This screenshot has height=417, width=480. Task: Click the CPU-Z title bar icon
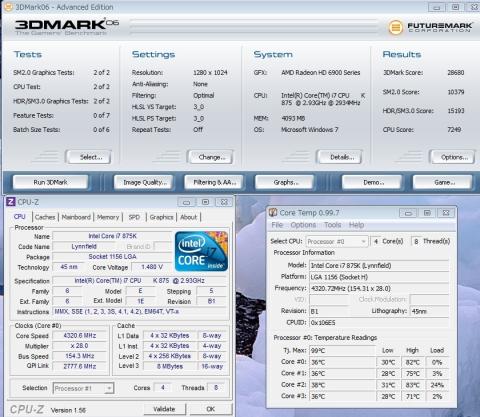click(11, 202)
